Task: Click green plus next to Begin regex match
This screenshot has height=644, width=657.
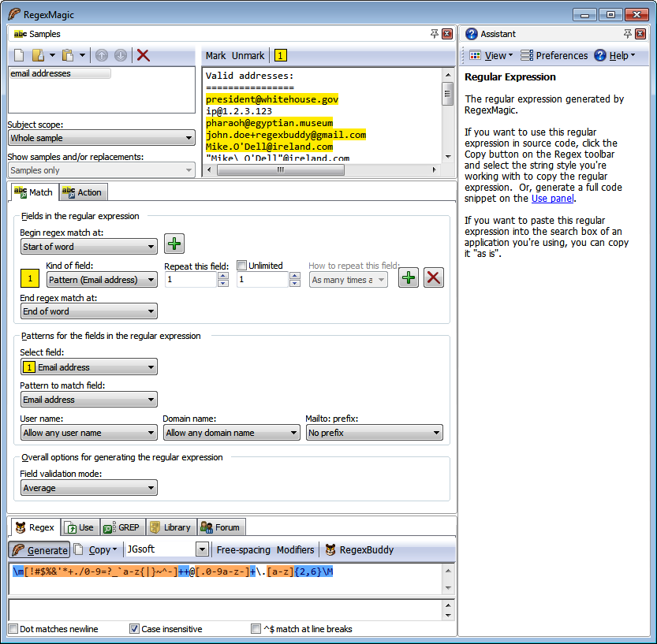Action: click(174, 244)
